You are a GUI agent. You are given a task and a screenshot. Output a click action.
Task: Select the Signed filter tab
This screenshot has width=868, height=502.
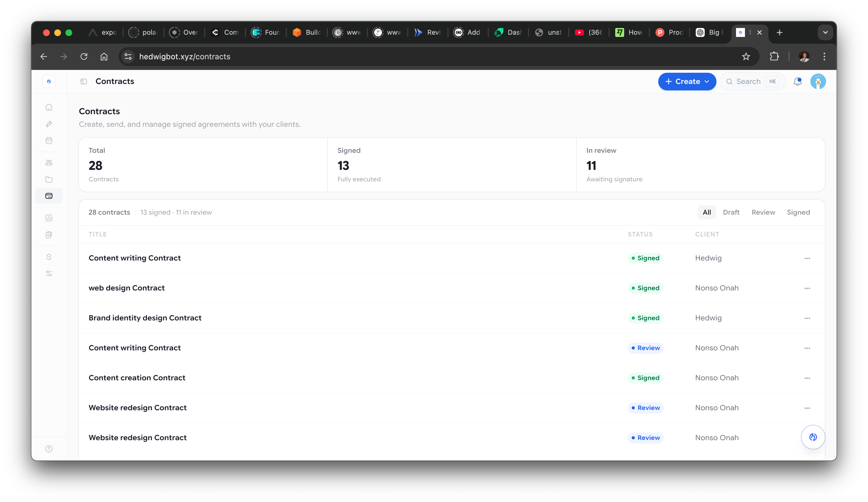pyautogui.click(x=798, y=212)
